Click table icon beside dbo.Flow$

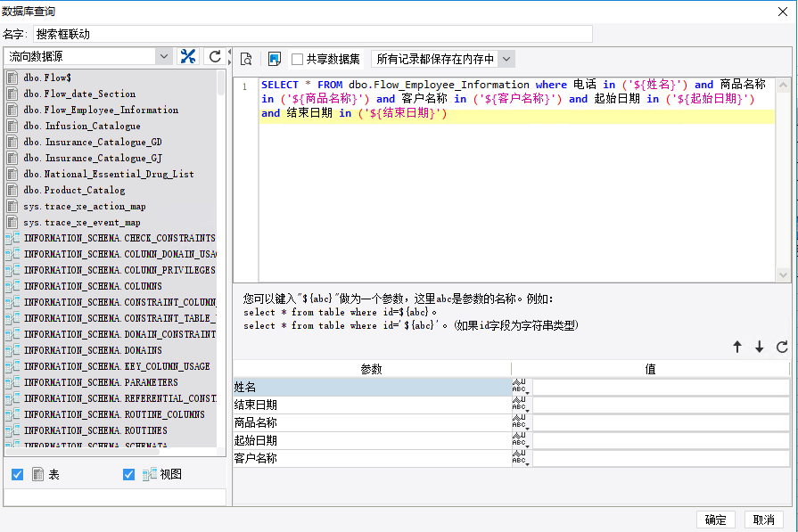coord(12,78)
